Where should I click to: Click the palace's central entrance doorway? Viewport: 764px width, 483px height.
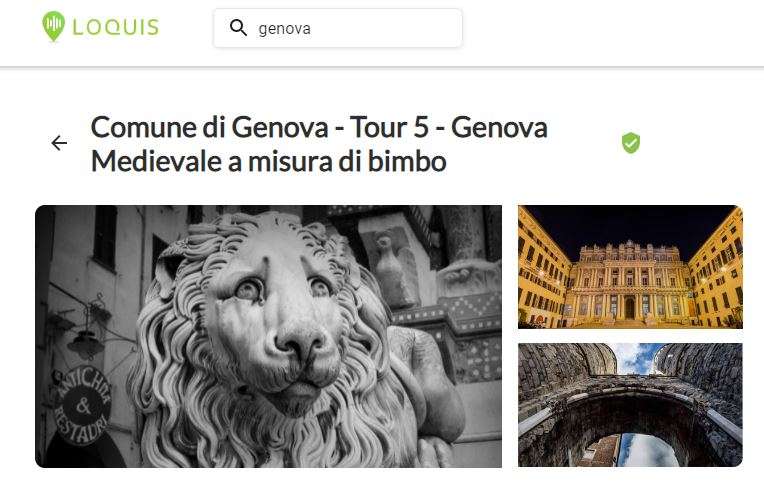(x=630, y=308)
